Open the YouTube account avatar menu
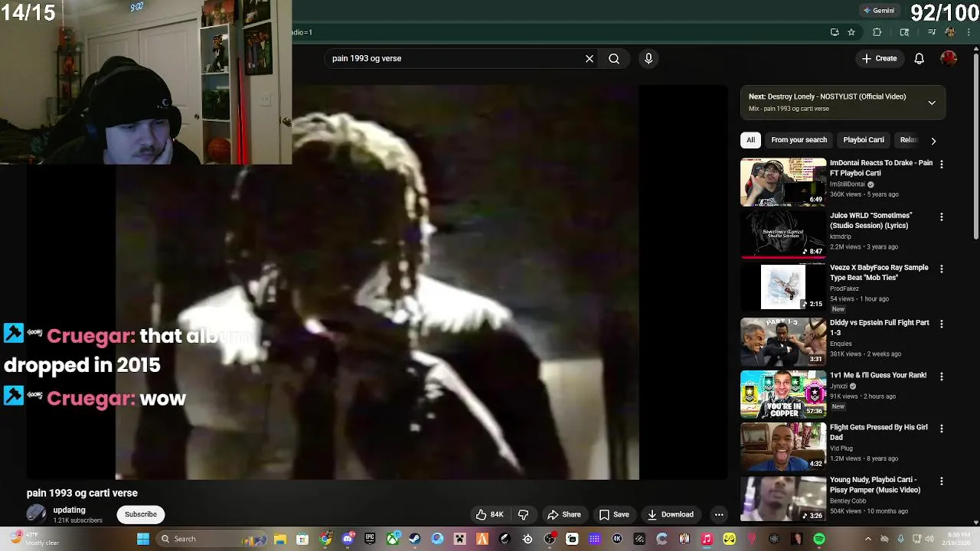 949,58
